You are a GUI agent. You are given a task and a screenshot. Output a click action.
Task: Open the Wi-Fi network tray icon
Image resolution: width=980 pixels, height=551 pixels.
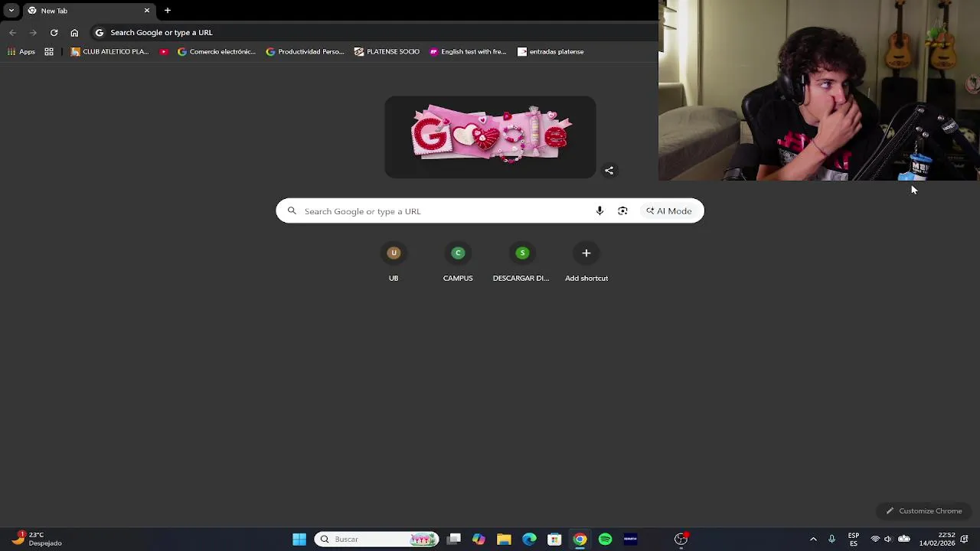tap(875, 540)
